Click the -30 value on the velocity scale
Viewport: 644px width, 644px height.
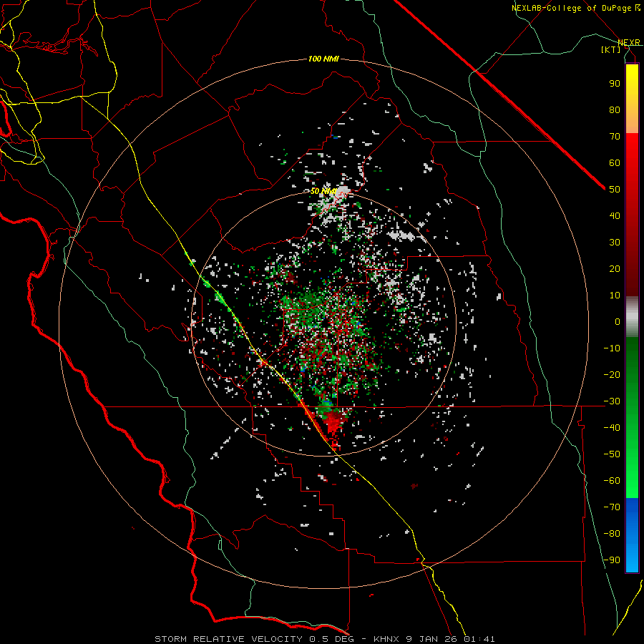pos(612,401)
